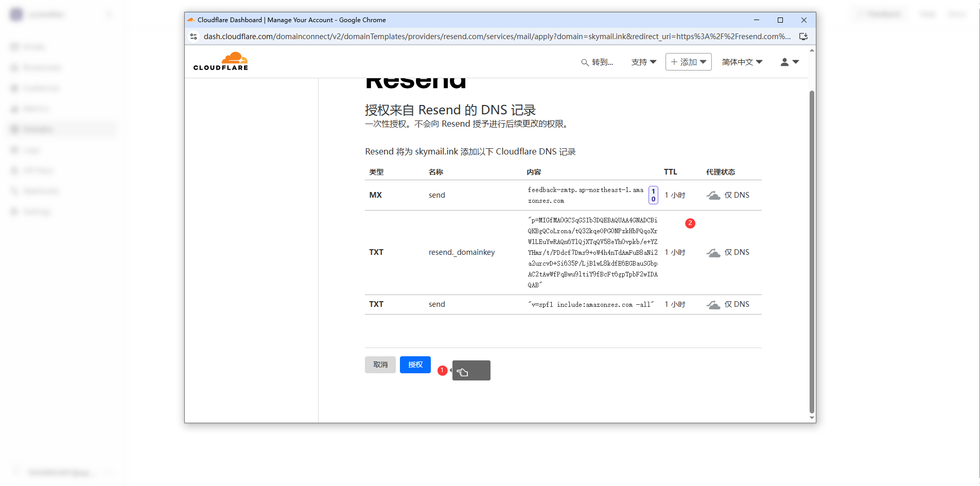Click the gray cloud icon in MX row
Viewport: 980px width, 486px height.
[x=713, y=196]
